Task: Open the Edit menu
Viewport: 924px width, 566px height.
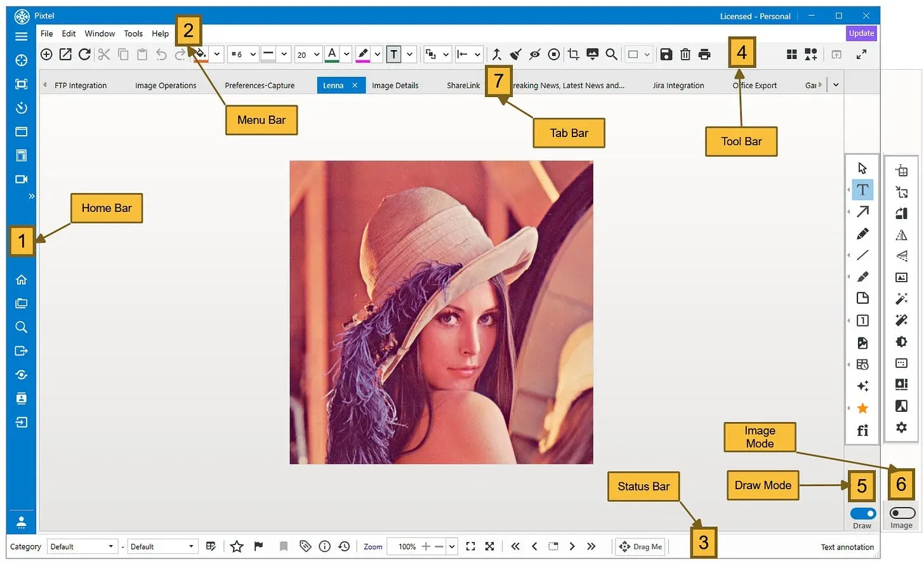Action: pos(69,34)
